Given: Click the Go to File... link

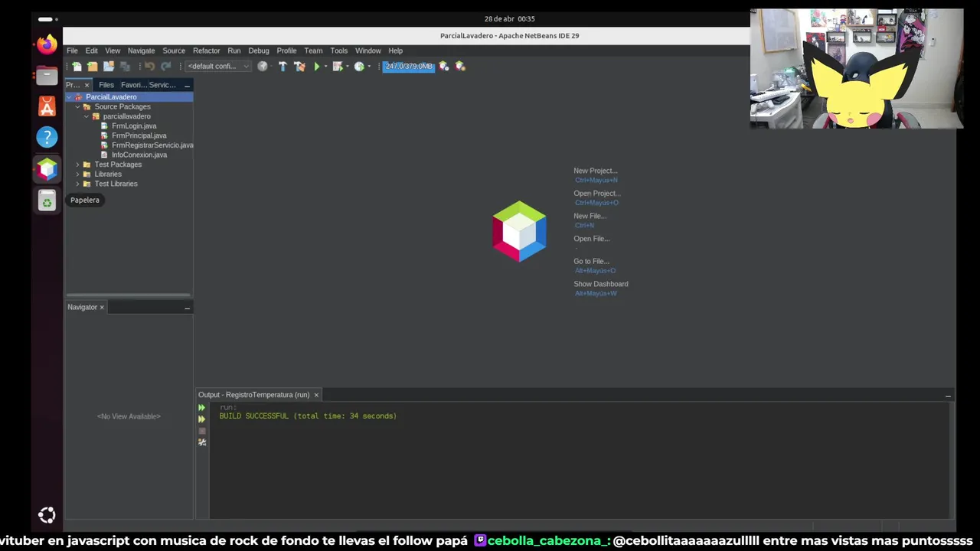Looking at the screenshot, I should point(592,262).
